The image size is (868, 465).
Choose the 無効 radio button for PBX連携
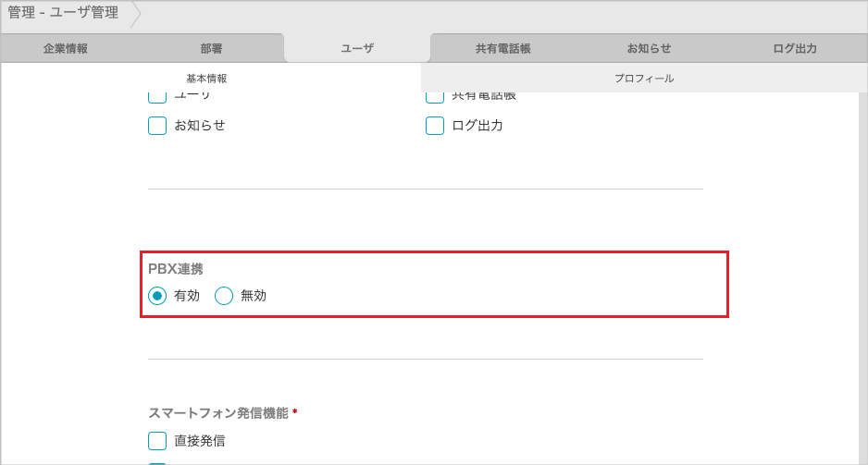click(224, 296)
